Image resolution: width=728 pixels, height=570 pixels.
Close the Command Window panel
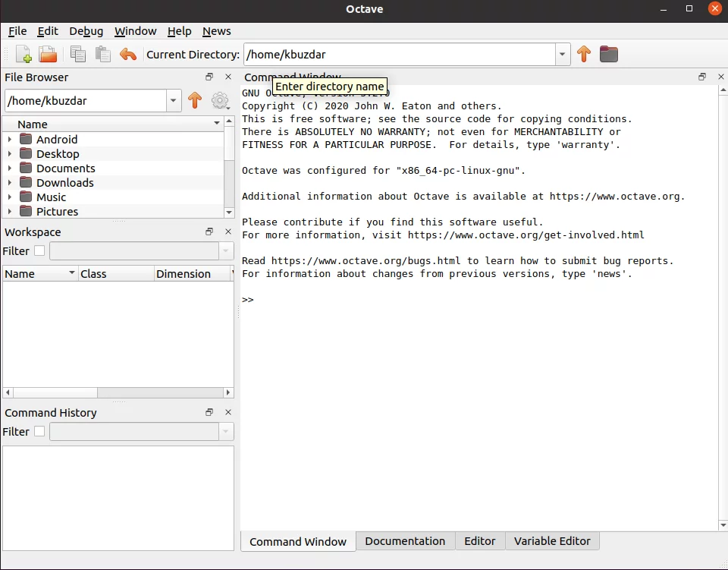coord(721,77)
